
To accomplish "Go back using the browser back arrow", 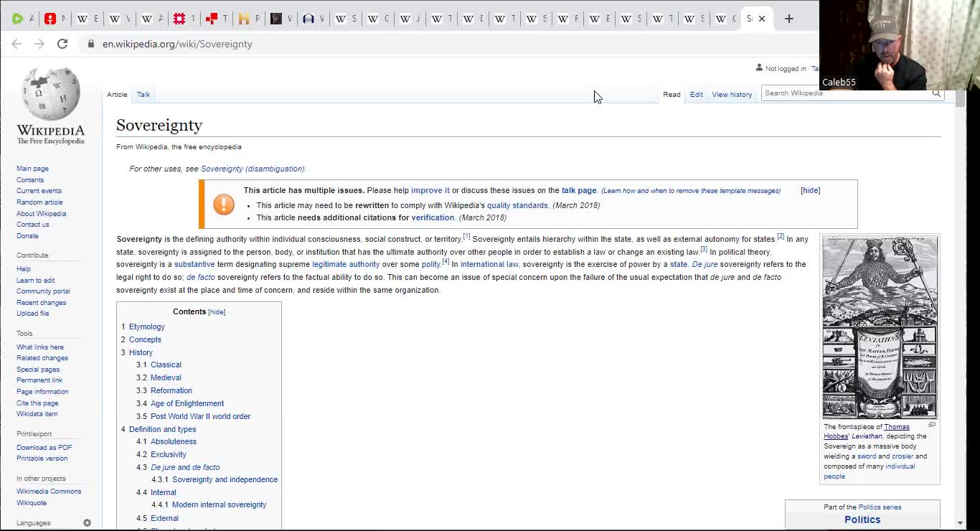I will (x=17, y=44).
